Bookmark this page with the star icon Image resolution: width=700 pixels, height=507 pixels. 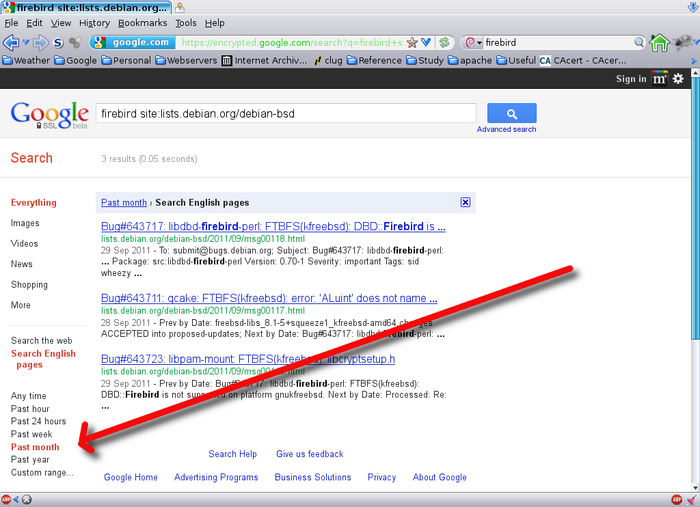[x=412, y=42]
